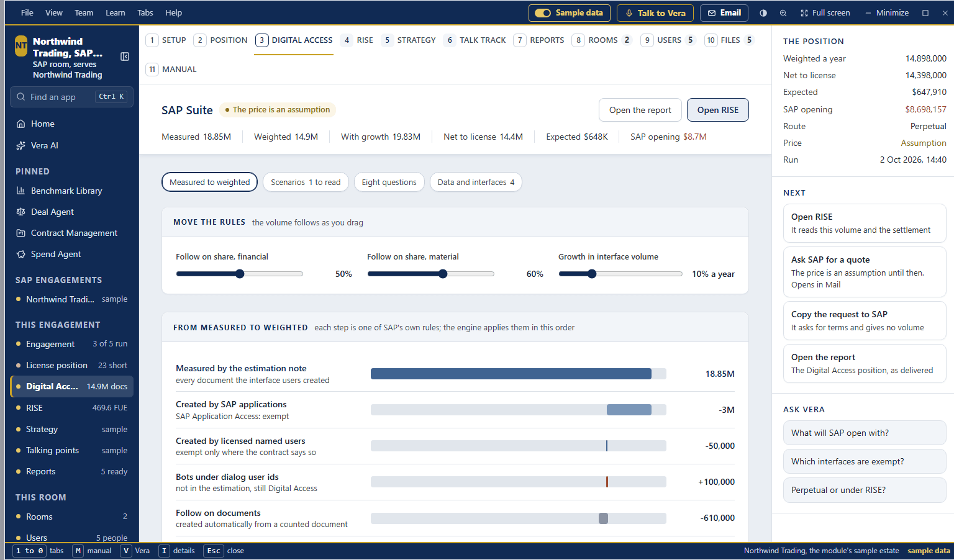
Task: Switch to the RISE tab
Action: click(357, 40)
